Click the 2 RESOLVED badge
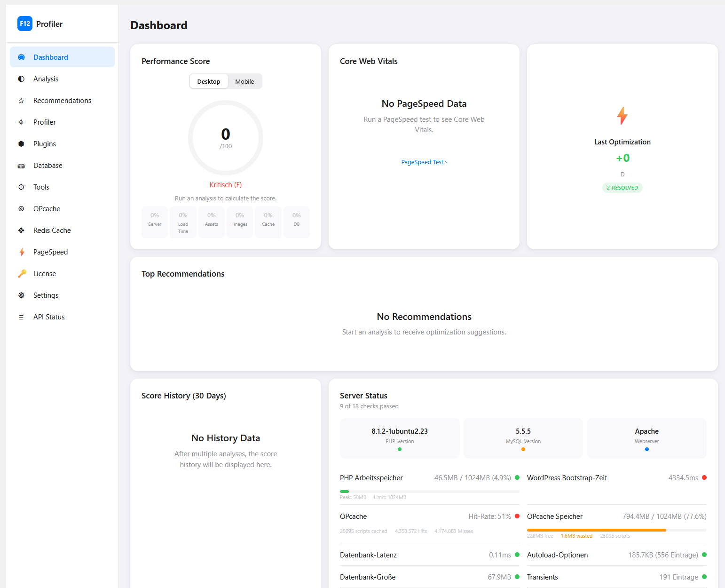This screenshot has height=588, width=725. [622, 187]
